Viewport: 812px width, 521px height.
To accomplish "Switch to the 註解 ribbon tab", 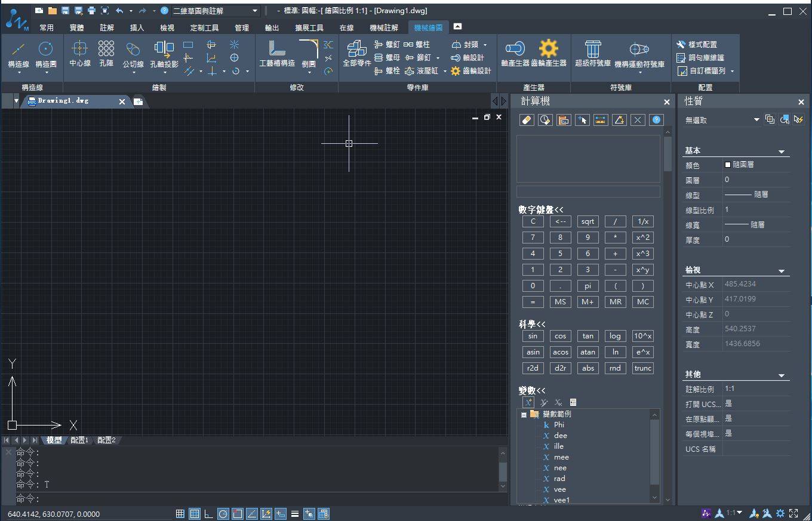I will (107, 27).
